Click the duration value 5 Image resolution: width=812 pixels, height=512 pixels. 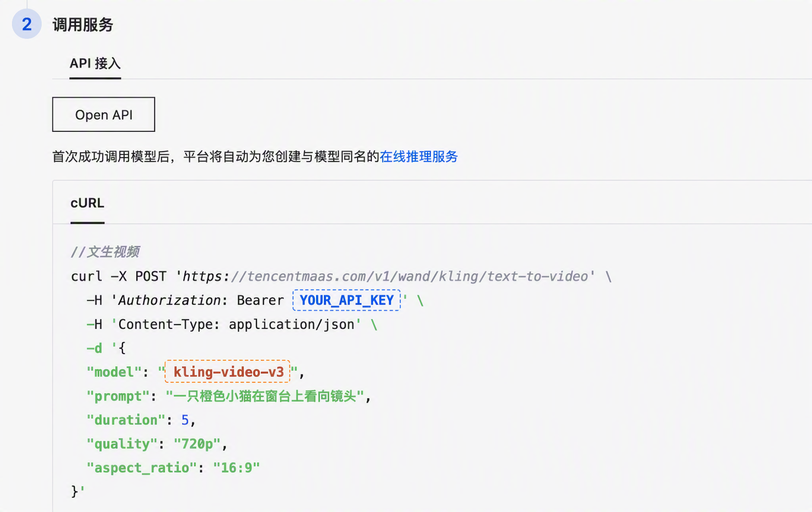click(x=185, y=420)
